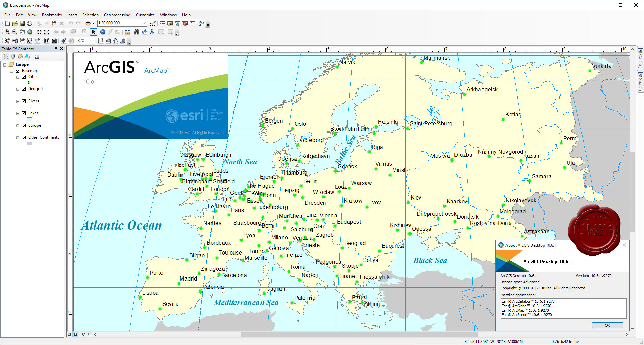Click layout Zoom Whole Page icon

[30, 41]
